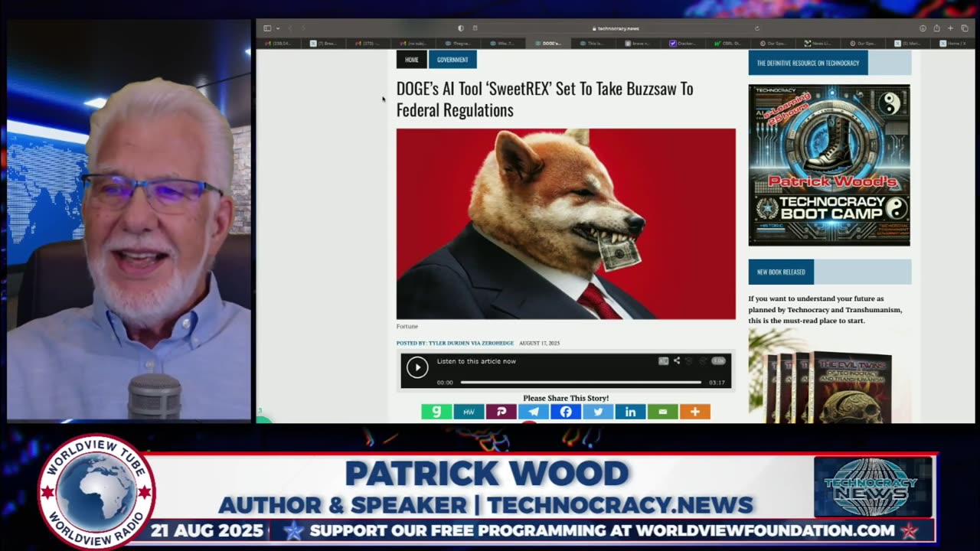Click the 'Fortune' image caption
Screen dimensions: 980x551
point(407,326)
